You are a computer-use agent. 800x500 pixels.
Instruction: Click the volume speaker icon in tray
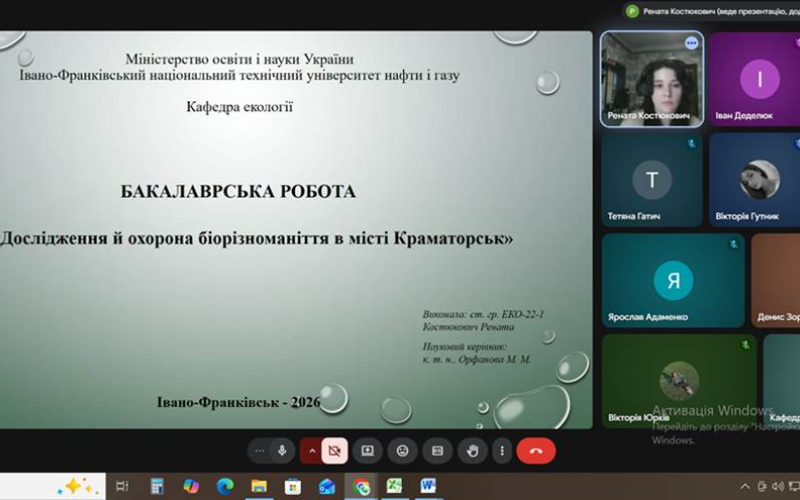(778, 486)
